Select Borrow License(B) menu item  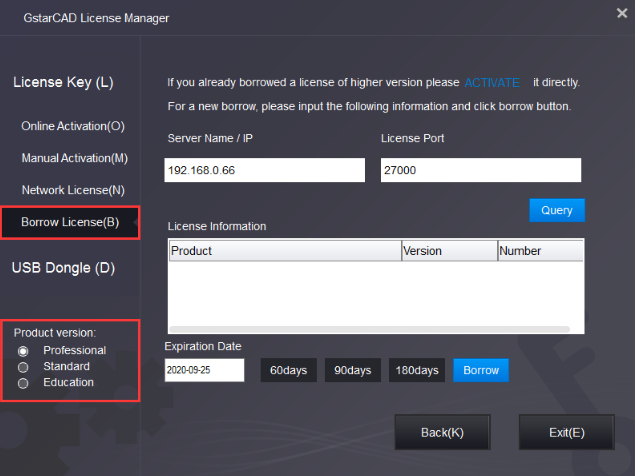pos(70,222)
